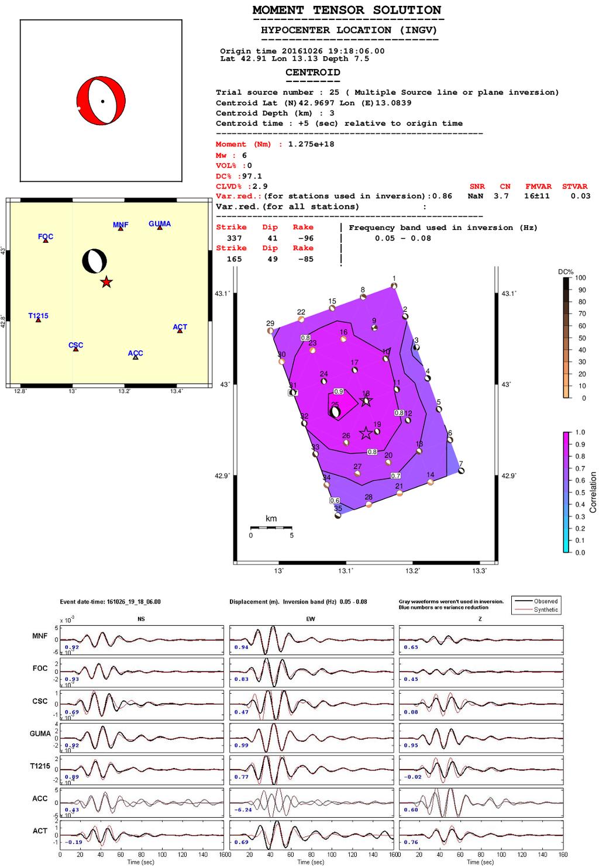This screenshot has height=868, width=599.
Task: Click the 'Mw : 6' magnitude line
Action: (x=232, y=155)
